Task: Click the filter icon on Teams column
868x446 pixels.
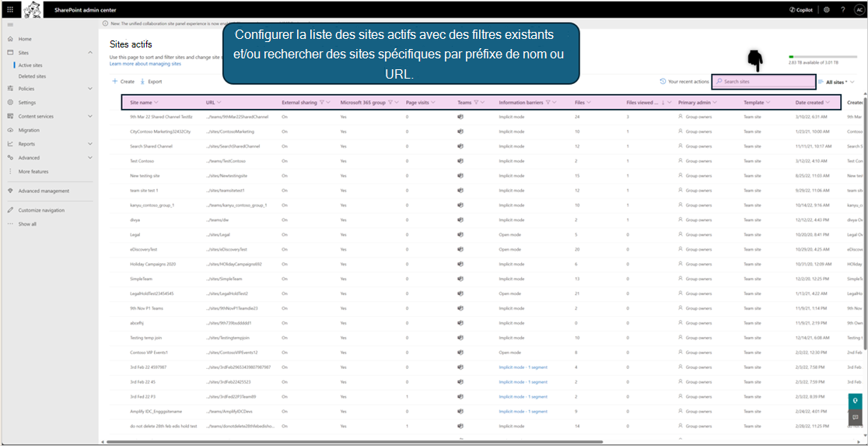Action: tap(476, 103)
